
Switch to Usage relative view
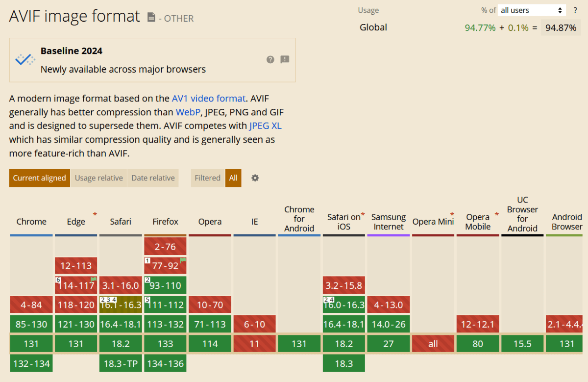click(98, 178)
